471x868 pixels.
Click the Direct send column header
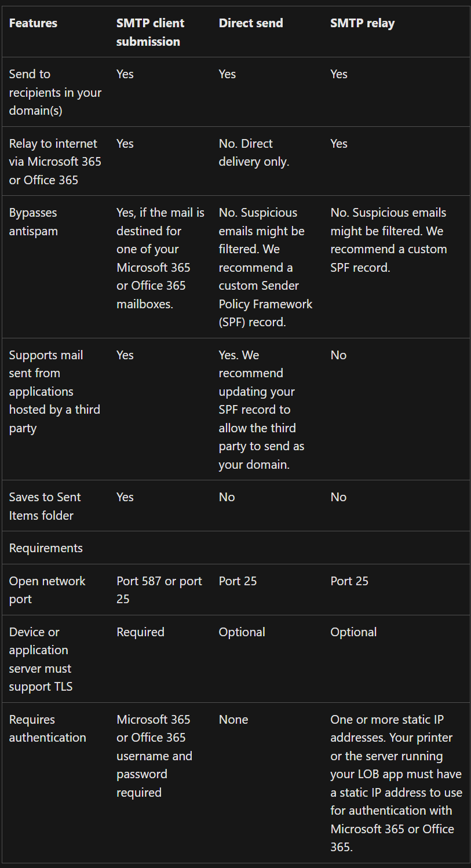[251, 23]
